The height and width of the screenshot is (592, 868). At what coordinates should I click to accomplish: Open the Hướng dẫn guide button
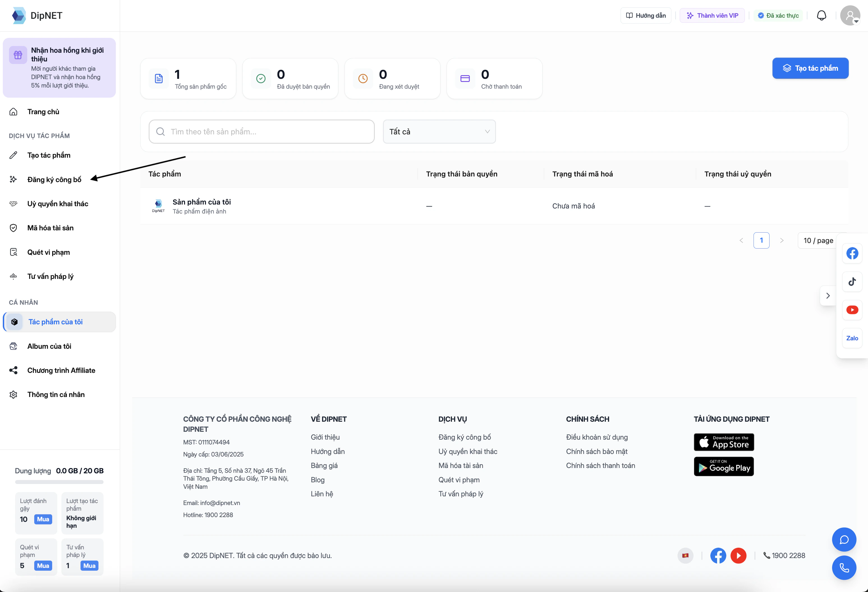pos(646,16)
